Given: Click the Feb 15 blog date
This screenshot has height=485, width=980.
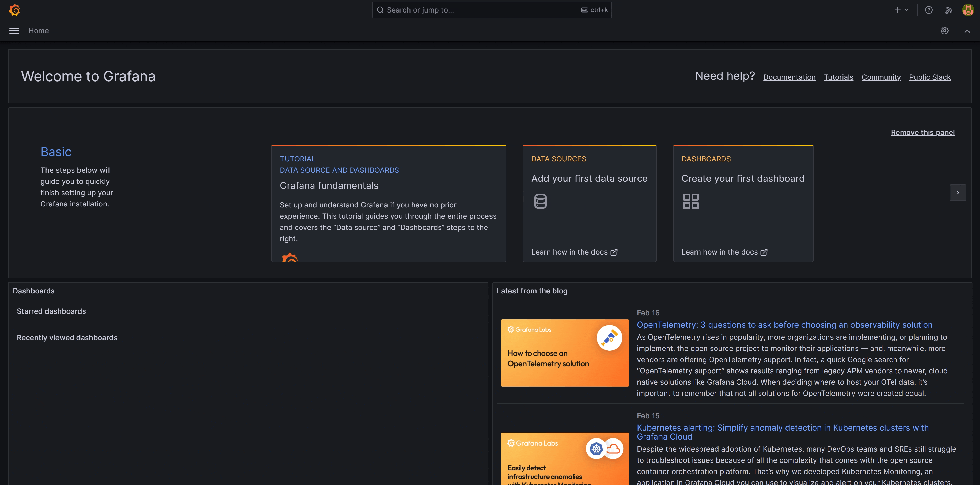Looking at the screenshot, I should click(648, 416).
